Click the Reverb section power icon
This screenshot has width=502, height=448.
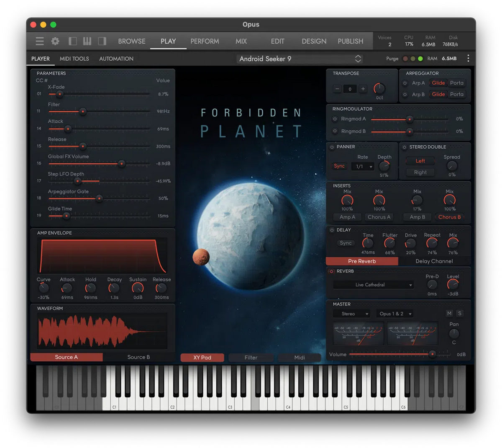332,271
